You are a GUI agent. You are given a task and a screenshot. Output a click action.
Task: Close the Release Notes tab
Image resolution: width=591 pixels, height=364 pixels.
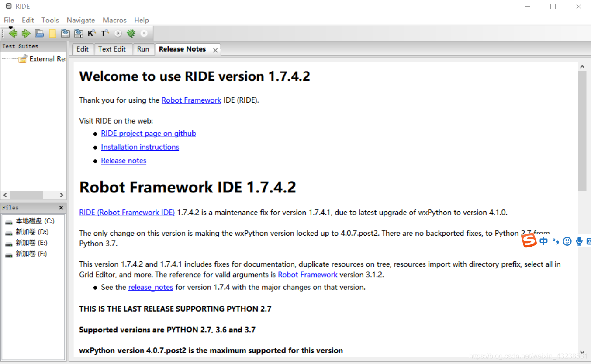click(215, 50)
